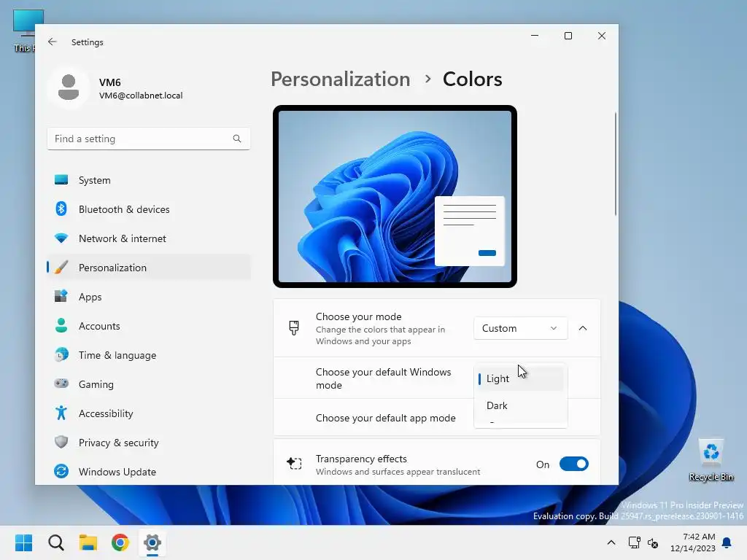Click the Settings gear on the taskbar
This screenshot has height=560, width=747.
152,542
